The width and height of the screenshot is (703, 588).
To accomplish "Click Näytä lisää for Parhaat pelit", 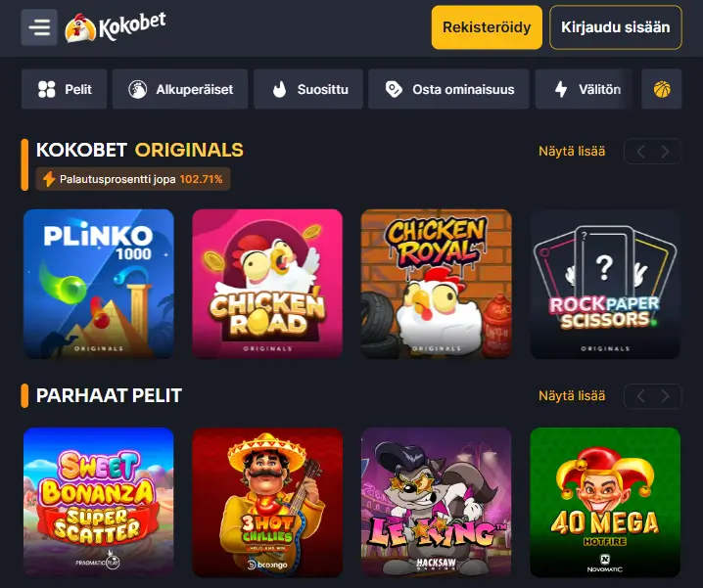I will (572, 396).
